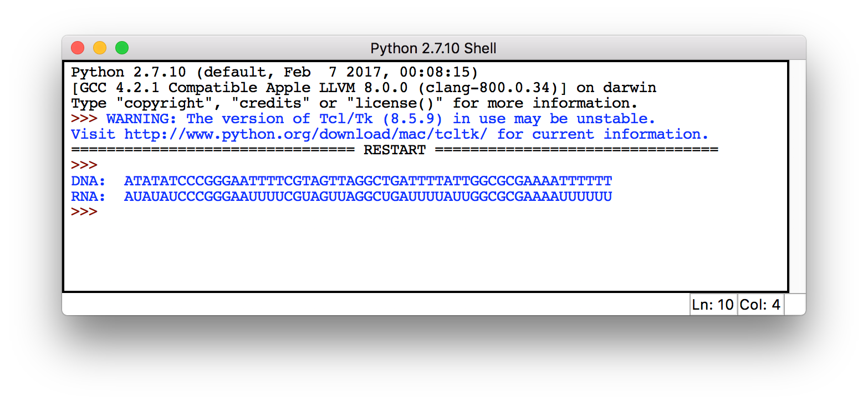Click the RNA sequence output line

click(x=341, y=196)
